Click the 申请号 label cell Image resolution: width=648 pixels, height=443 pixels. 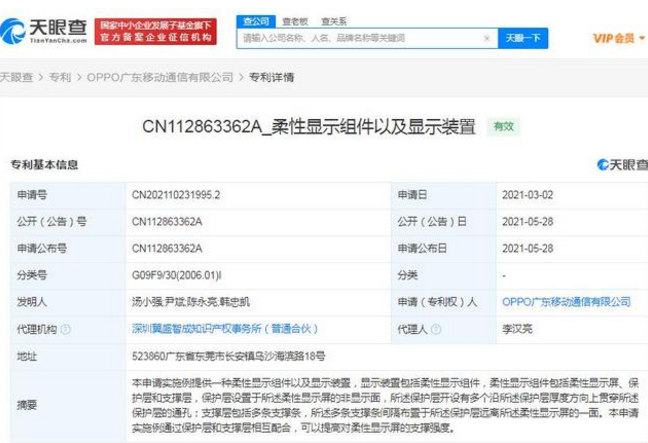(x=68, y=195)
